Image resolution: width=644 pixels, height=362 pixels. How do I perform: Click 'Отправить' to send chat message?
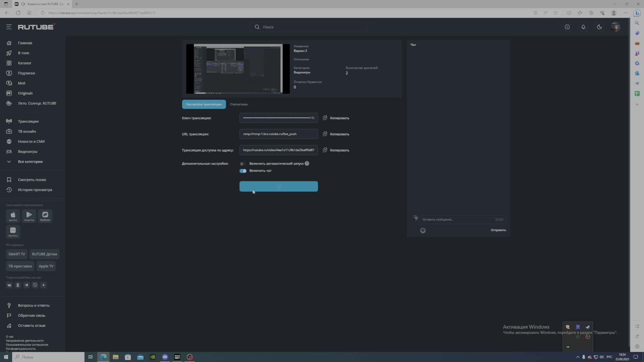pyautogui.click(x=498, y=230)
